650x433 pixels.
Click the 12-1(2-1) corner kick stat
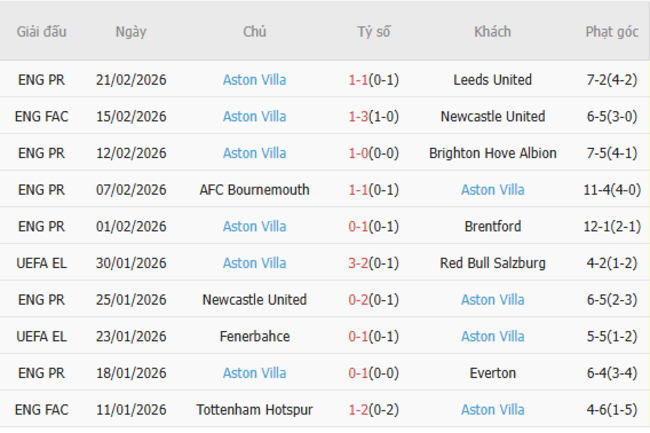click(x=612, y=227)
